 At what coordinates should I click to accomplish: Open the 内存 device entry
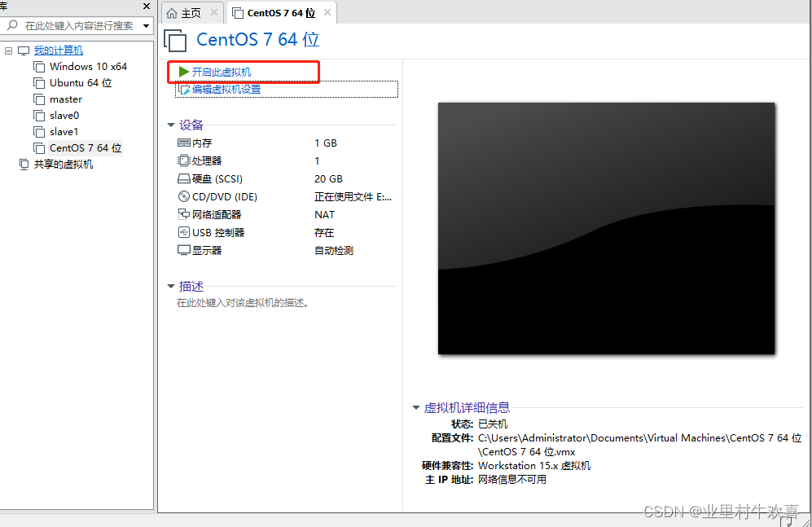[202, 143]
